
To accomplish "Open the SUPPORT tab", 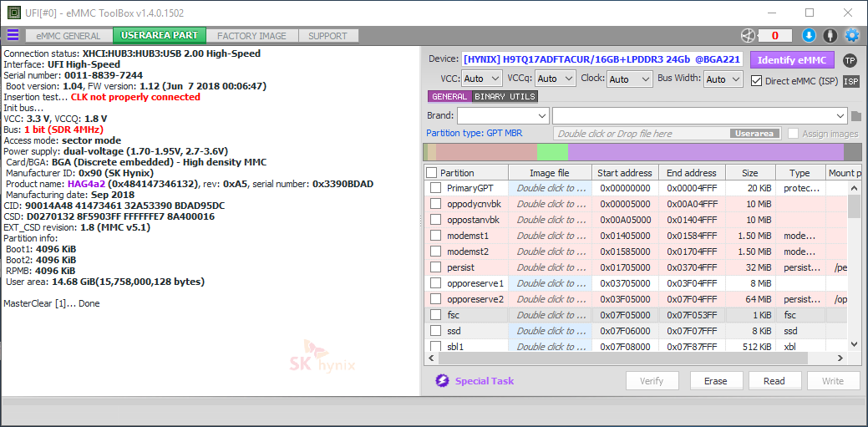I will (327, 36).
